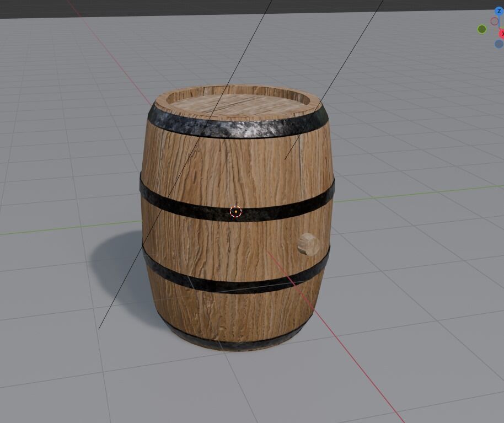Click the 3D cursor on the barrel
504x423 pixels.
pos(236,212)
